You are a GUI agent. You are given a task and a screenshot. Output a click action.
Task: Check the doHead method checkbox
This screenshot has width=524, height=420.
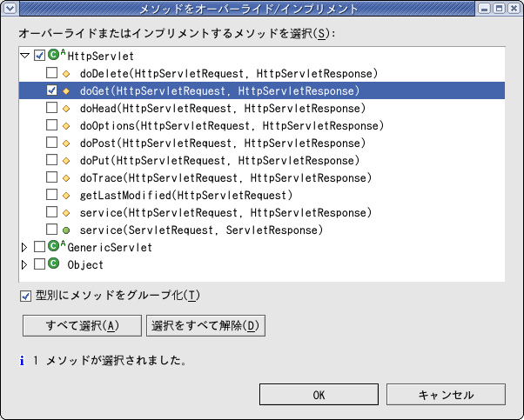51,108
